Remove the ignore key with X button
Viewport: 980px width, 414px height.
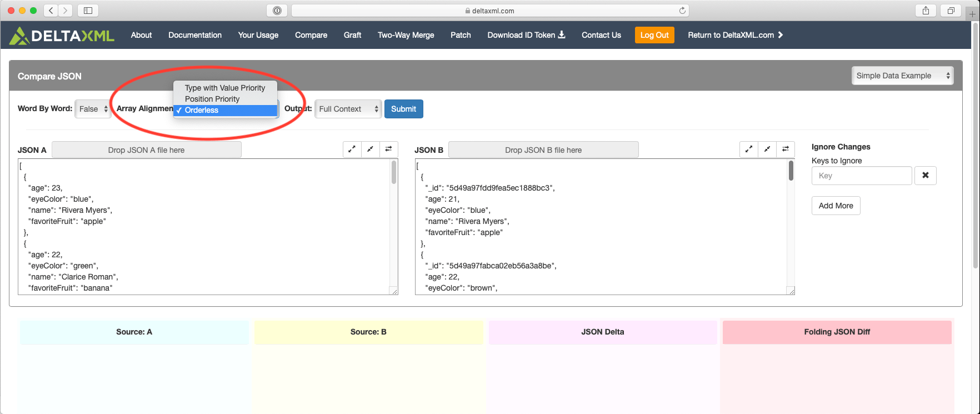(x=925, y=176)
